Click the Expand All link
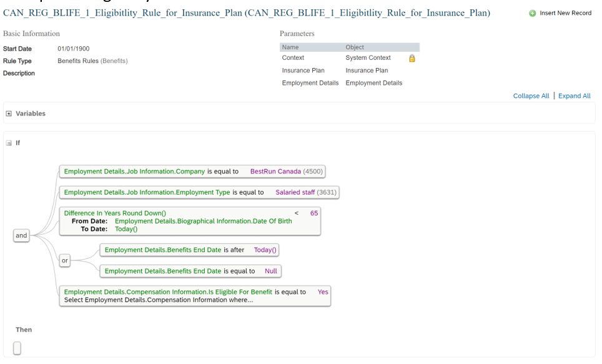The width and height of the screenshot is (602, 364). [x=575, y=96]
